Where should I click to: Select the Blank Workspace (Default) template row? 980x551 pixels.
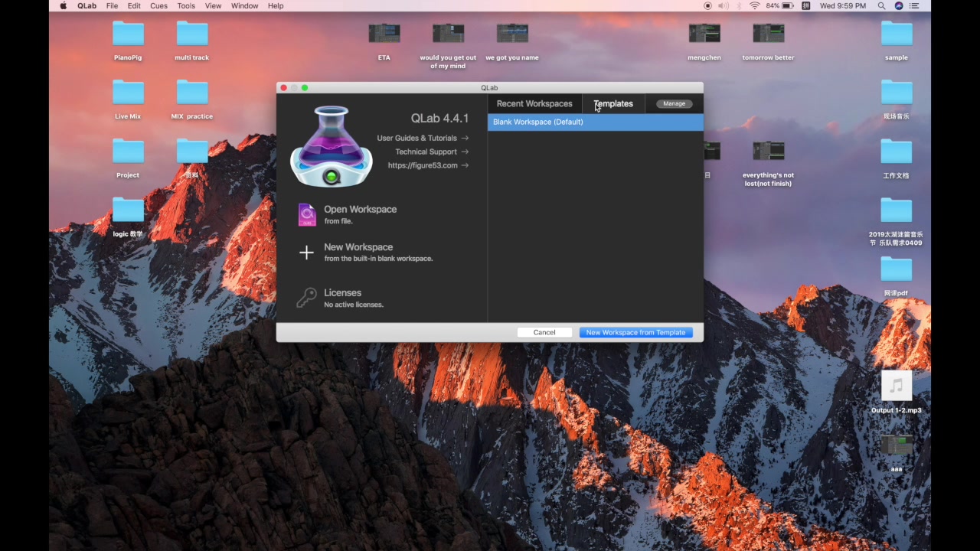click(595, 122)
